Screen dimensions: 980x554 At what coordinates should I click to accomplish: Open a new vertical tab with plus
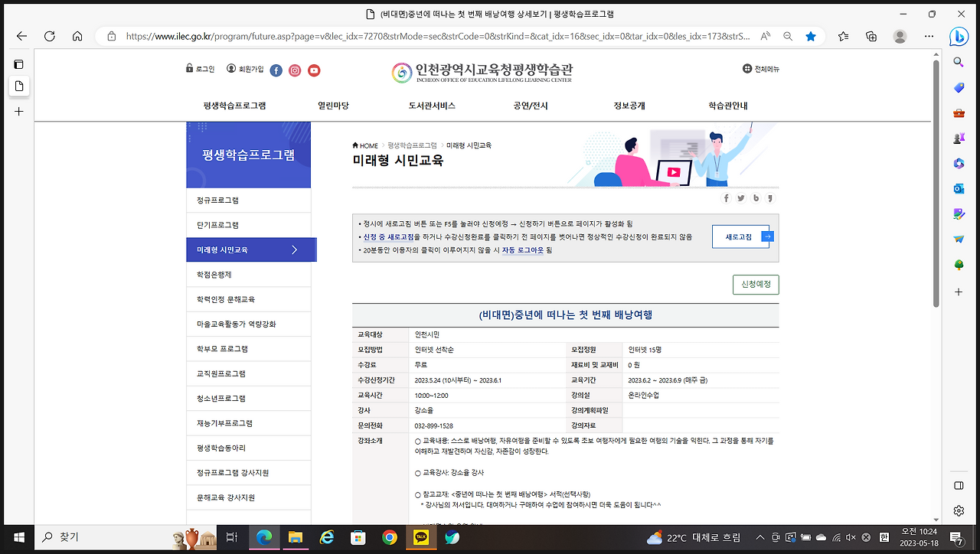[19, 112]
